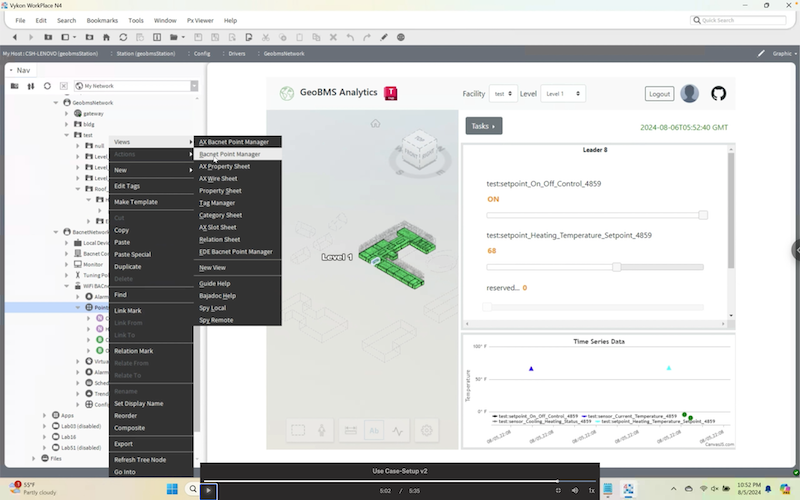The width and height of the screenshot is (800, 500).
Task: Click the Delete X icon in the toolbar
Action: [x=333, y=37]
